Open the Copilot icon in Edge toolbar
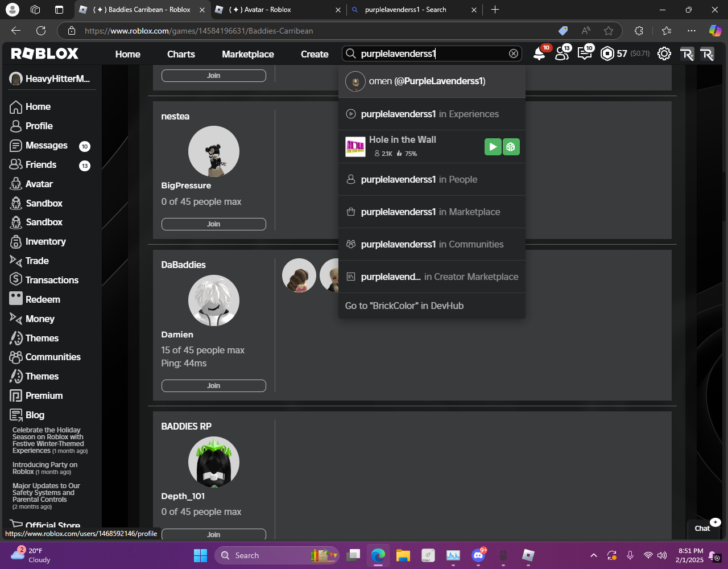 pos(715,31)
